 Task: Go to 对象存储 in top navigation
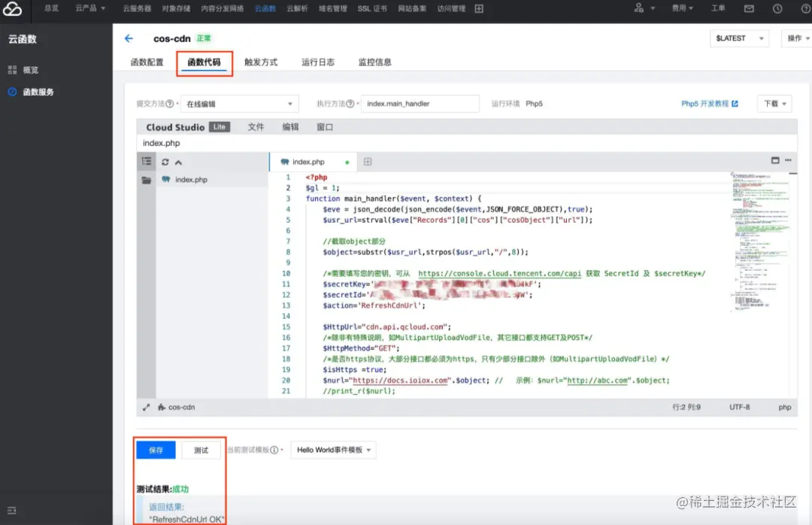point(176,8)
